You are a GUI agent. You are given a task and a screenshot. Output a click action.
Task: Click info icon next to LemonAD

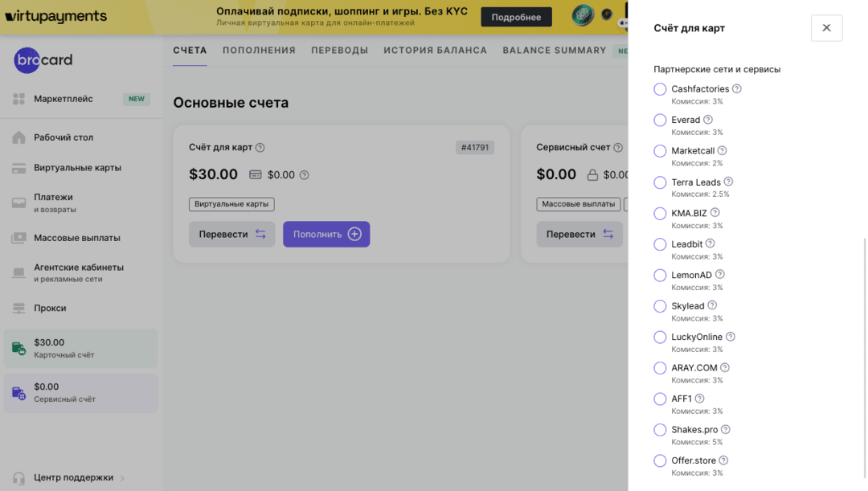(x=719, y=275)
